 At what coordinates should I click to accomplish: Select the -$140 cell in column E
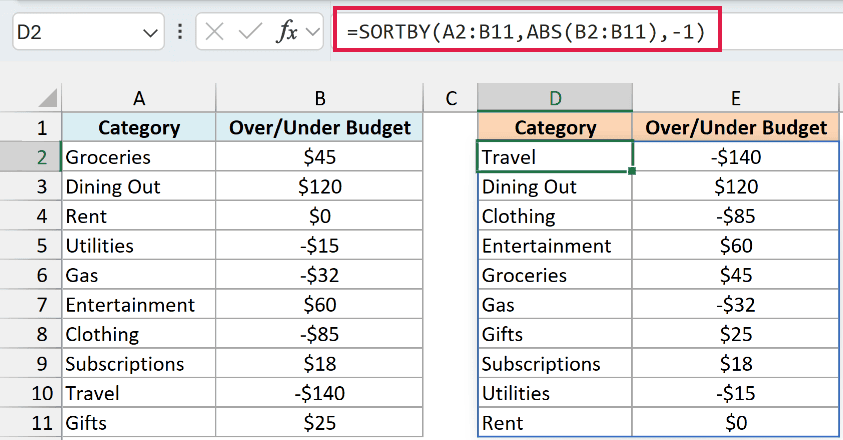coord(735,157)
